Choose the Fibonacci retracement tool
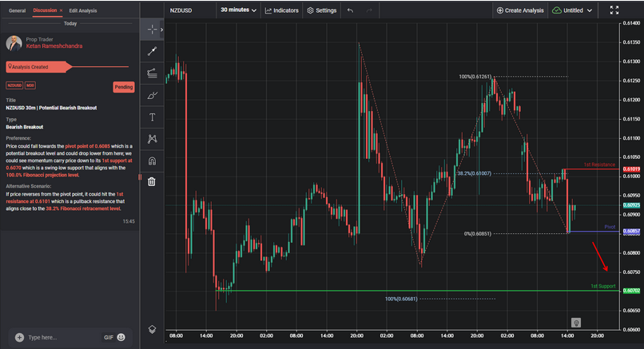This screenshot has height=349, width=644. 152,73
